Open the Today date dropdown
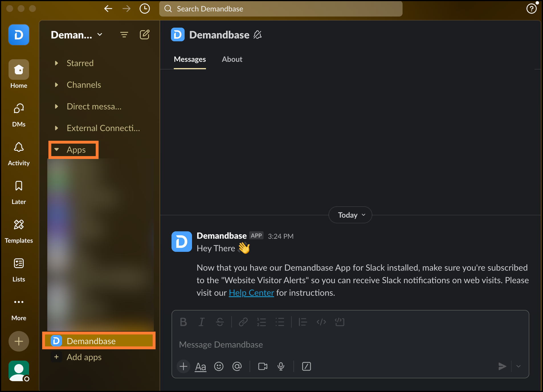This screenshot has height=392, width=543. [x=350, y=215]
